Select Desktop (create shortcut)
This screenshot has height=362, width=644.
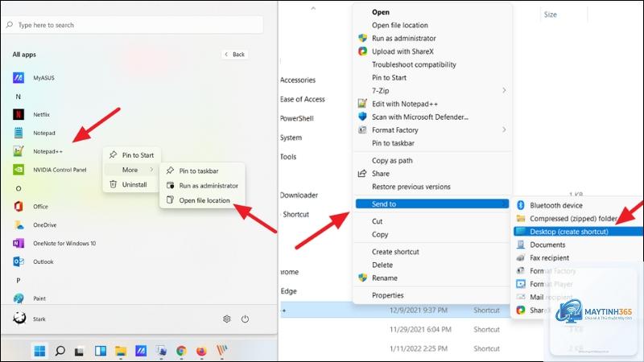click(578, 232)
